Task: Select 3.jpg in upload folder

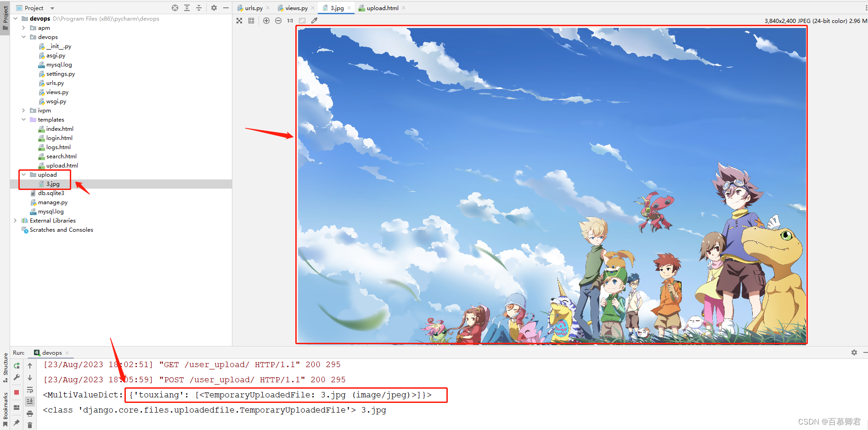Action: pos(53,184)
